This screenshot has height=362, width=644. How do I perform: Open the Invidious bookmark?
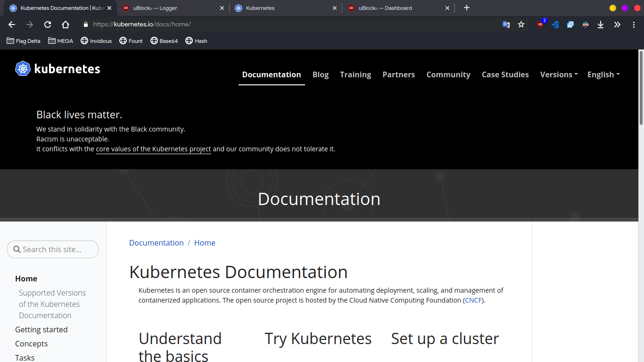pos(96,41)
